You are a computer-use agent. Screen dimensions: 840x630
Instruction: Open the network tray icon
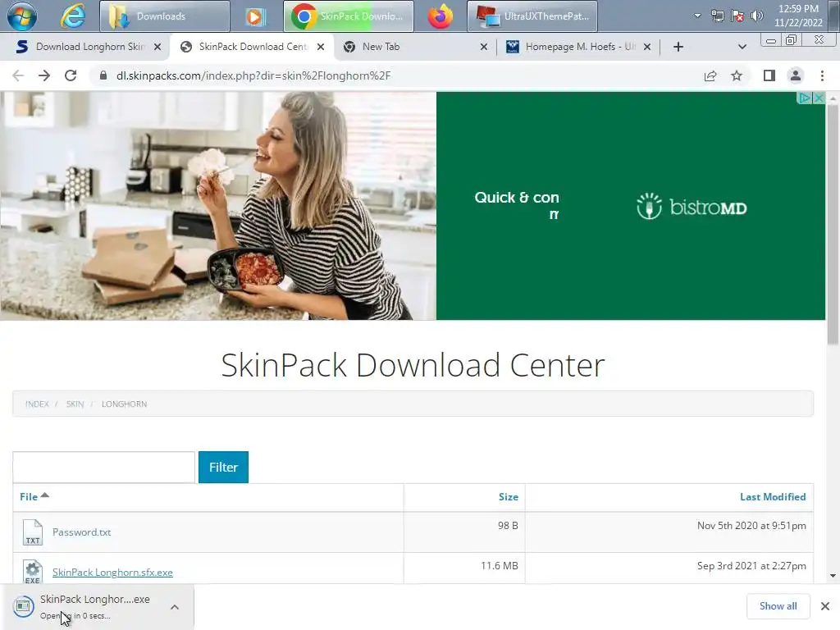pyautogui.click(x=717, y=16)
